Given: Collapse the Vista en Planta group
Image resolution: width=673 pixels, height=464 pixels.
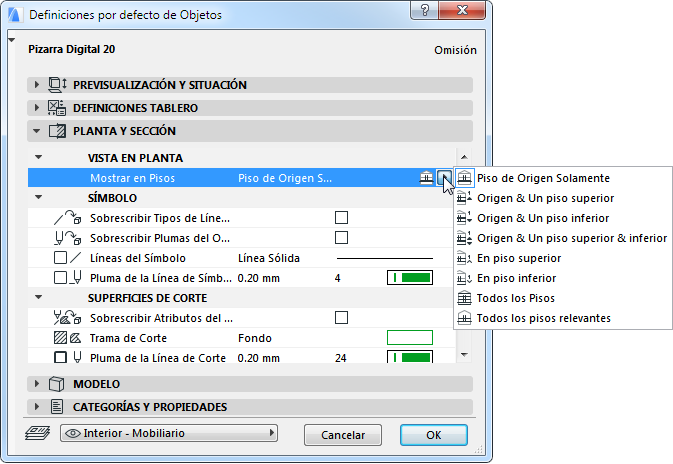Looking at the screenshot, I should [x=39, y=158].
